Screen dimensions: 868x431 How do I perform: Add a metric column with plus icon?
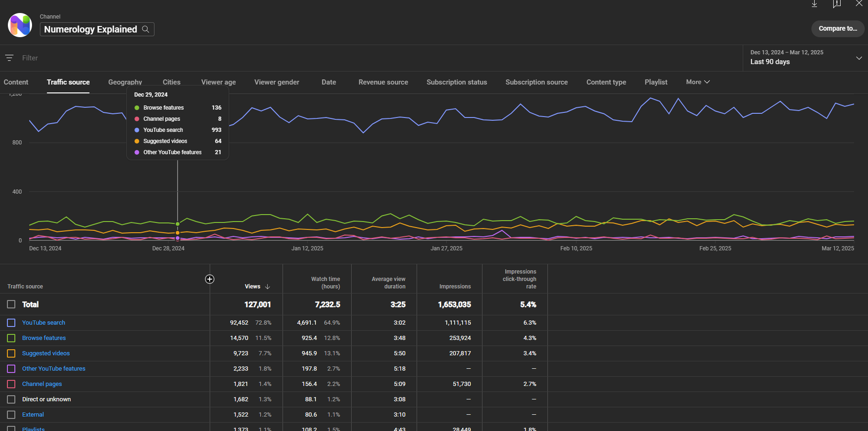[210, 279]
